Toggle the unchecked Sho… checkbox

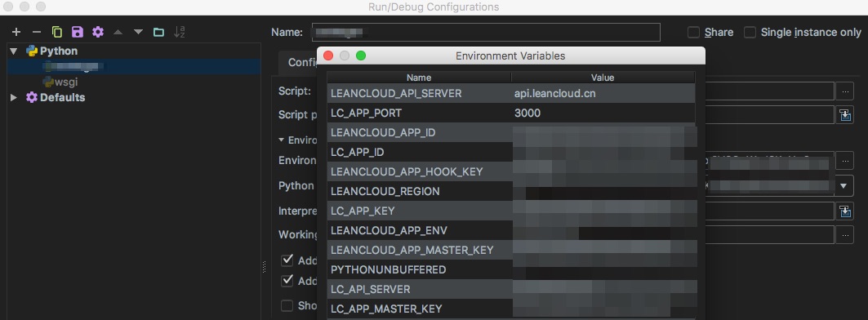point(287,305)
